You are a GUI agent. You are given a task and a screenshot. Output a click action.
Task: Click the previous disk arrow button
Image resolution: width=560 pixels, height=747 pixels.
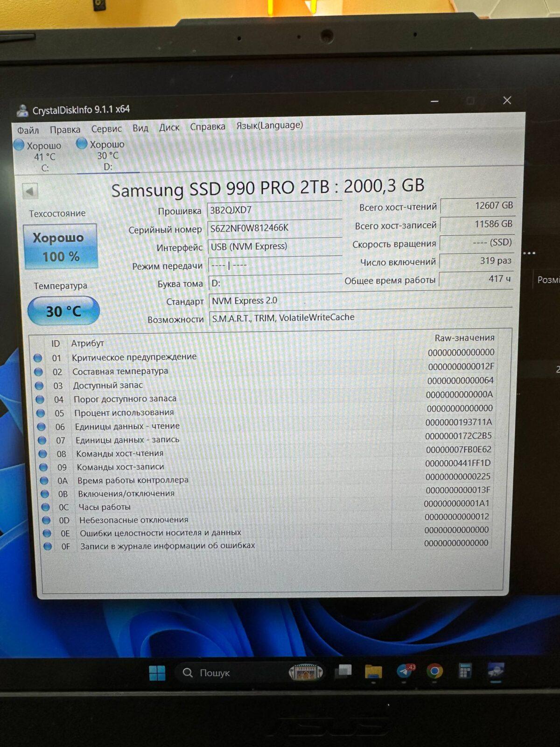pos(30,191)
